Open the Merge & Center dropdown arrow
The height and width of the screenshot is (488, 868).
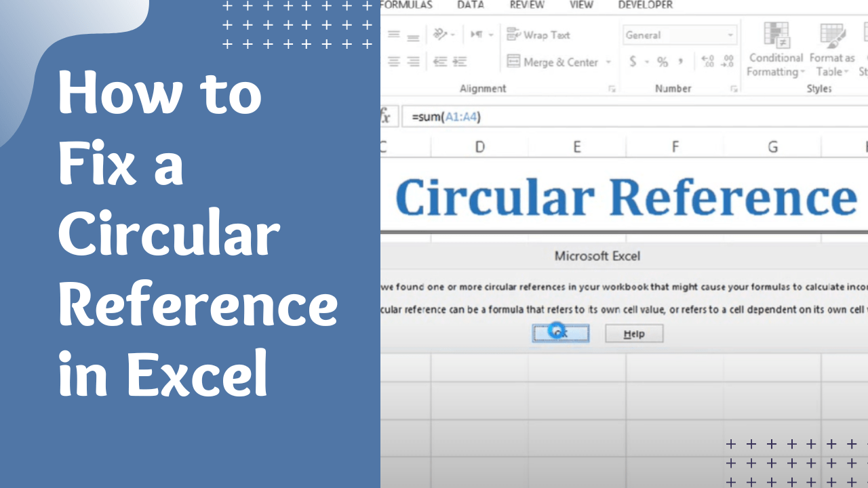point(608,62)
